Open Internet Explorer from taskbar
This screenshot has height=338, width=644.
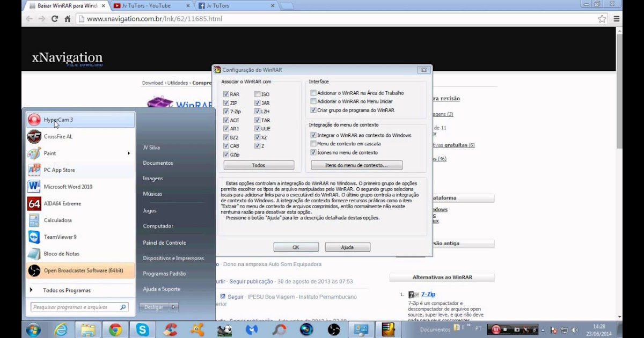[61, 329]
